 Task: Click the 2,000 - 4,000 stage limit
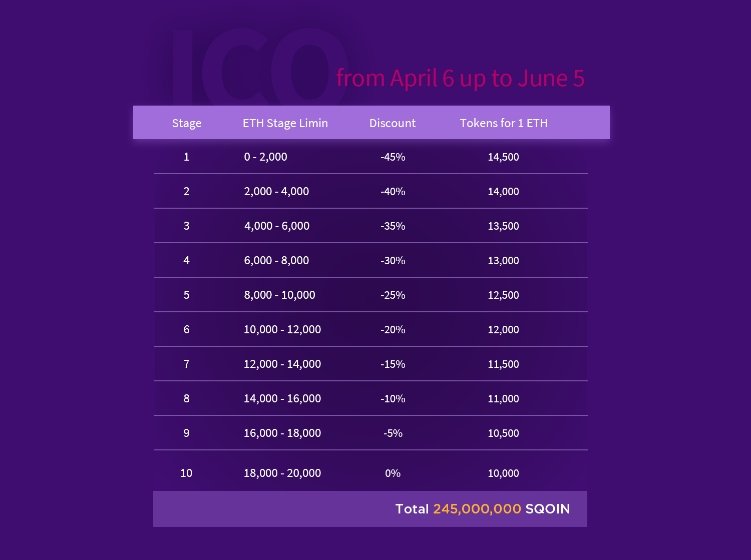276,192
